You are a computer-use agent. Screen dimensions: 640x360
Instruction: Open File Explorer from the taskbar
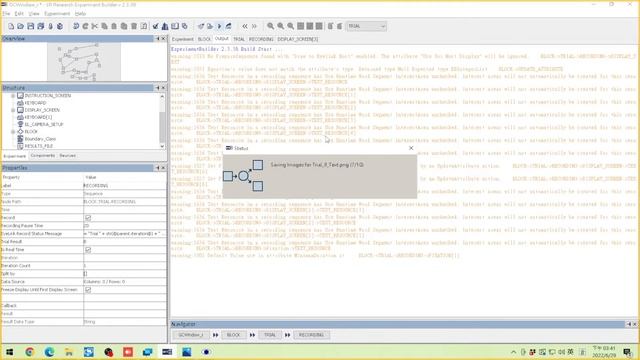pyautogui.click(x=69, y=352)
